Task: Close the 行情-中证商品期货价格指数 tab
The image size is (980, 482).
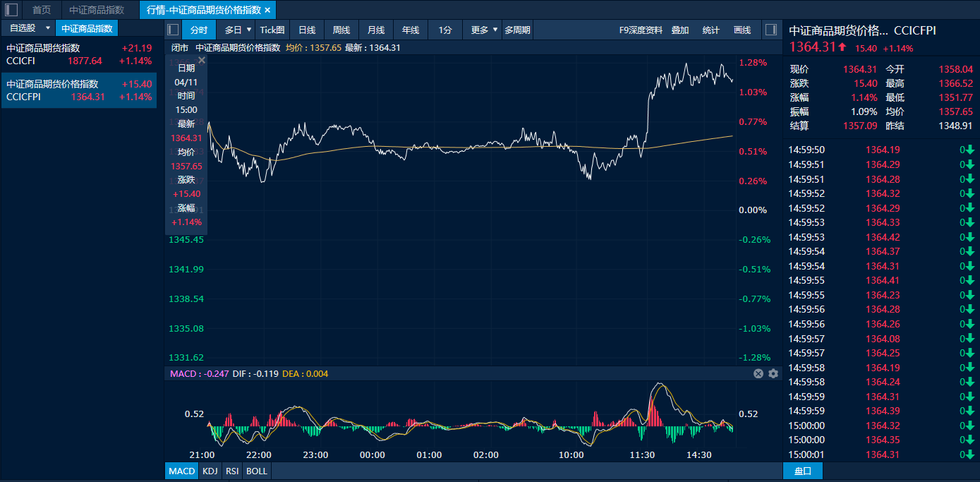Action: (x=267, y=10)
